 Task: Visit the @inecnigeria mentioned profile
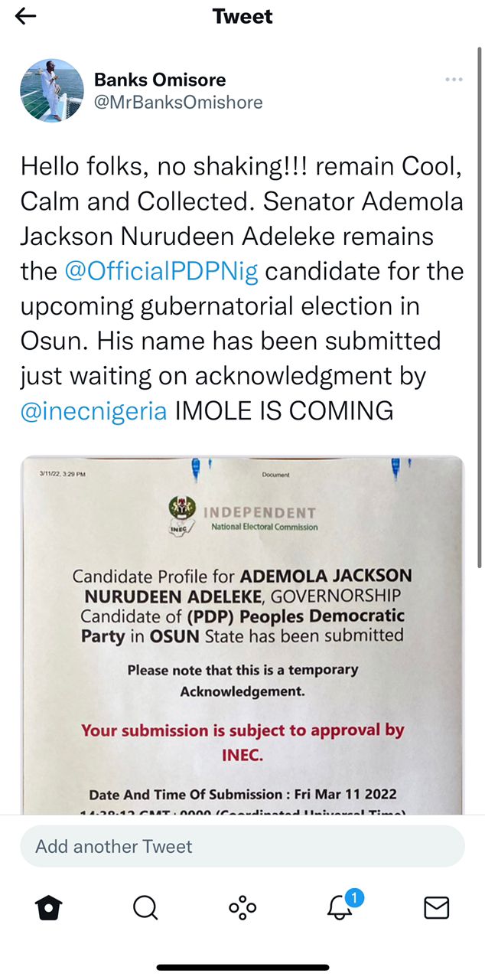click(x=93, y=411)
